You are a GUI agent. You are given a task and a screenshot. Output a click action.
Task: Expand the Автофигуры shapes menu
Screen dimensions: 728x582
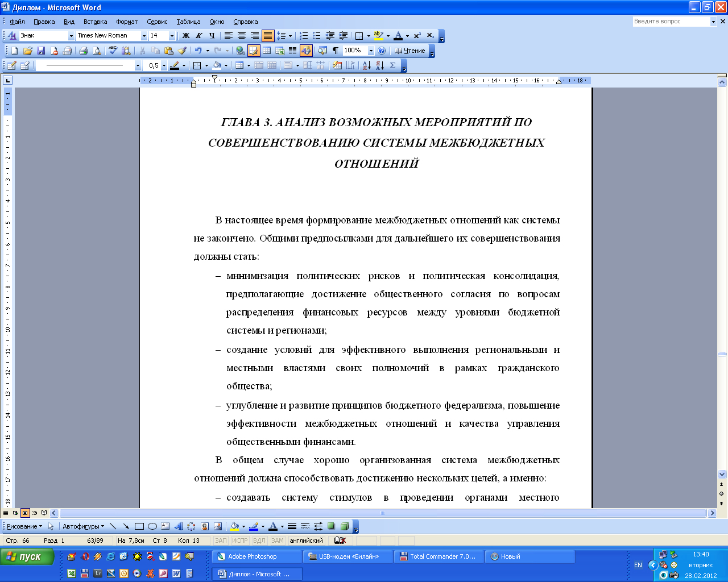click(x=84, y=526)
